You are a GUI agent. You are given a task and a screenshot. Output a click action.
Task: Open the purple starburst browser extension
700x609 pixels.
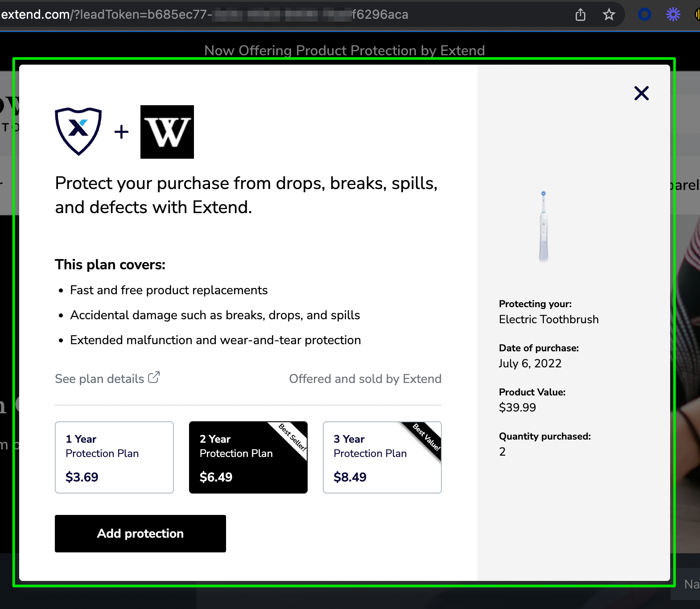(x=673, y=15)
